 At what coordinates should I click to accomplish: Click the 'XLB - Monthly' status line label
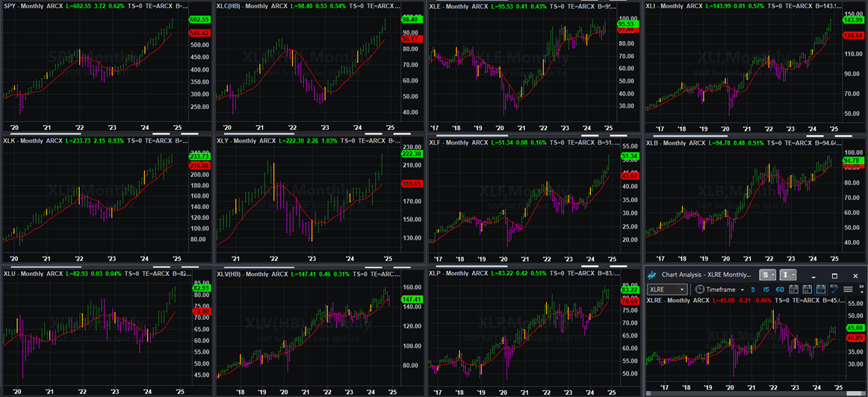tap(667, 143)
